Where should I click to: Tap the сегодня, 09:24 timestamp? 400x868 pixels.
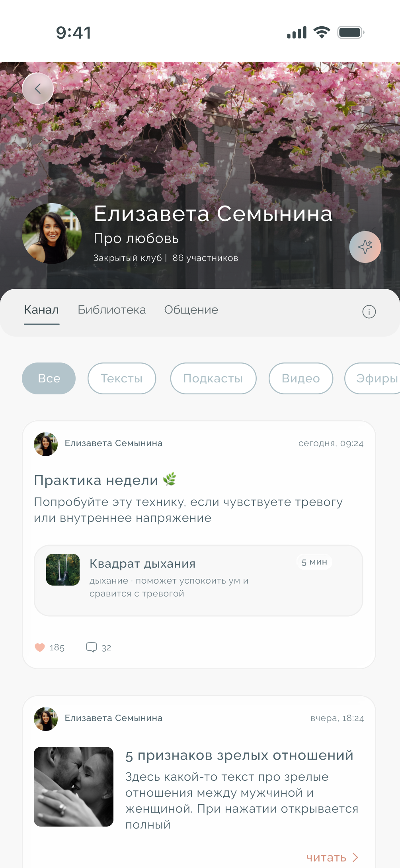(x=331, y=444)
